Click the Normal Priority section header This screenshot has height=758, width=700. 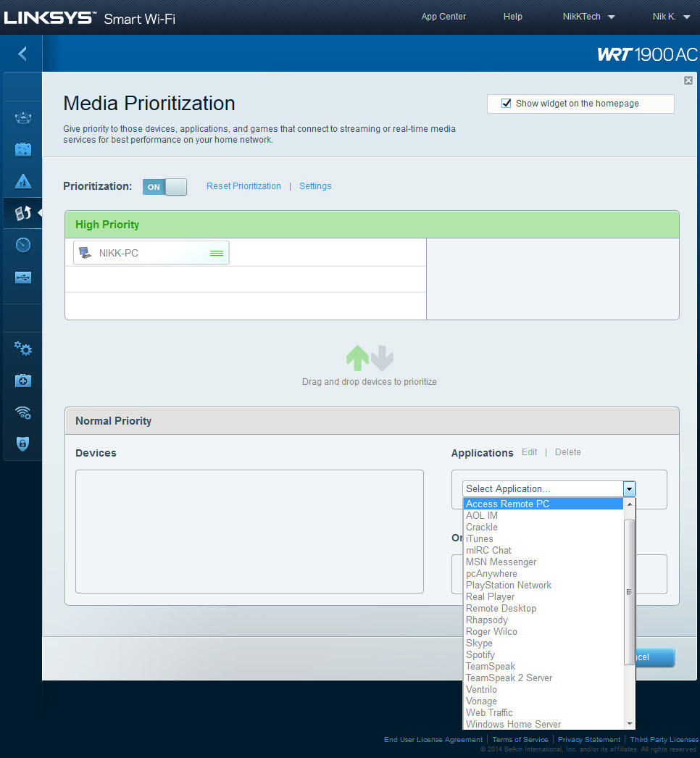click(372, 421)
